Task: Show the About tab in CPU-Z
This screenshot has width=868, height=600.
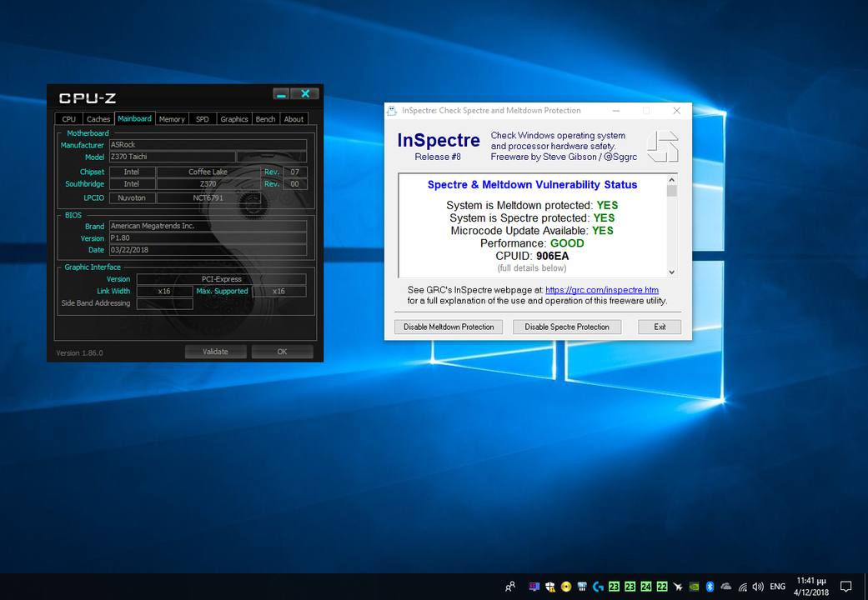Action: coord(294,119)
